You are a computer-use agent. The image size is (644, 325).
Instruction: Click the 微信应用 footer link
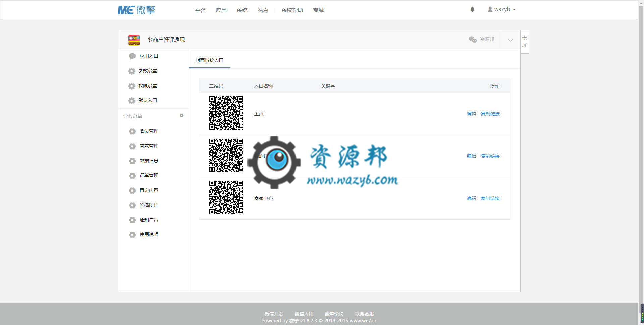(x=304, y=314)
